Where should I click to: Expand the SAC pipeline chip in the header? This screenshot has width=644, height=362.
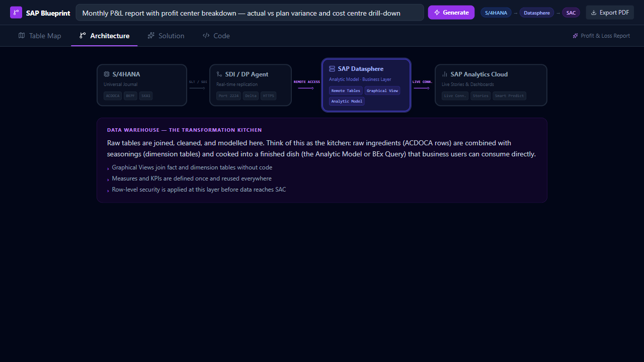pos(571,12)
